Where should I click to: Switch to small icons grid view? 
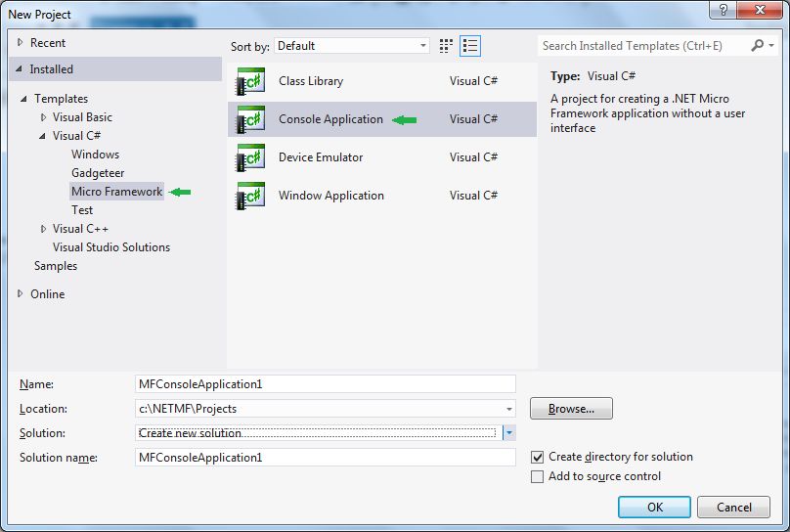pyautogui.click(x=446, y=46)
